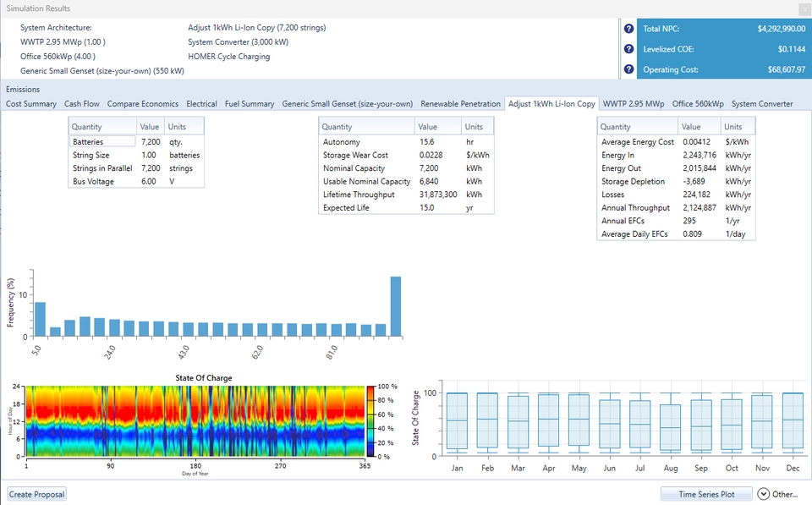Switch to the System Converter tab

point(762,104)
